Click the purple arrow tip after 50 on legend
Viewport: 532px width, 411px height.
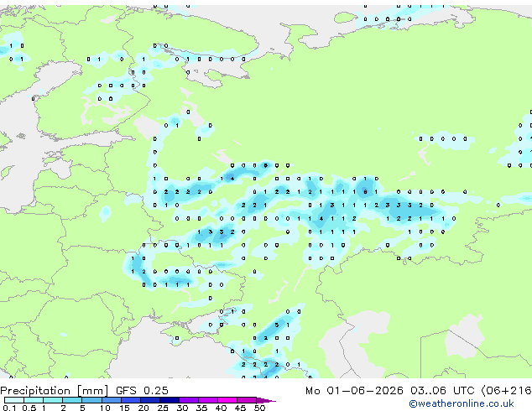click(266, 400)
